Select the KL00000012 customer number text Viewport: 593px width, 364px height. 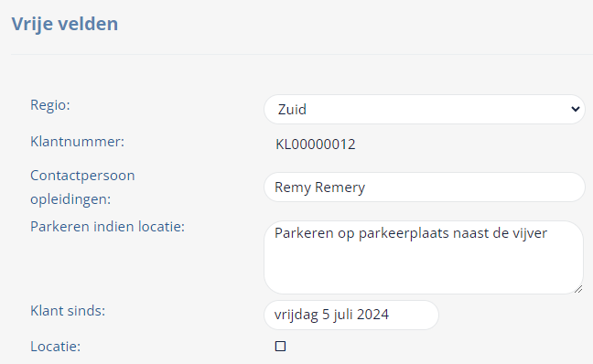[x=316, y=145]
